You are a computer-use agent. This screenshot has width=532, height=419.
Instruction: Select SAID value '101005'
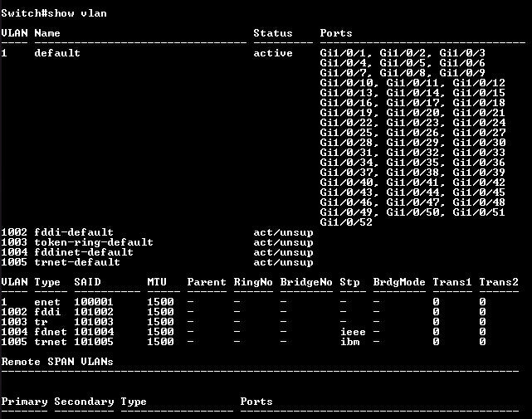tap(94, 342)
